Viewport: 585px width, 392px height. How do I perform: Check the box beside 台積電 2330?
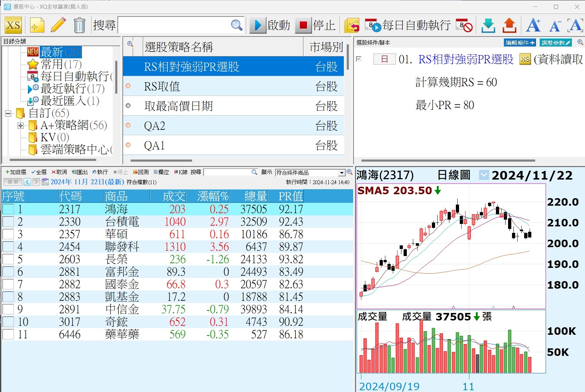pyautogui.click(x=8, y=222)
